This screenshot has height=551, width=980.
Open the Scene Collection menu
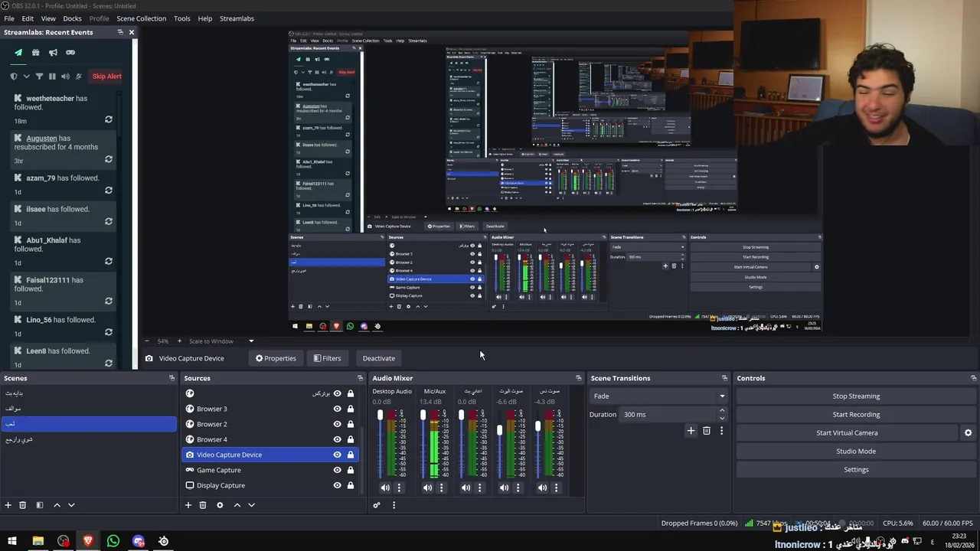pos(141,18)
